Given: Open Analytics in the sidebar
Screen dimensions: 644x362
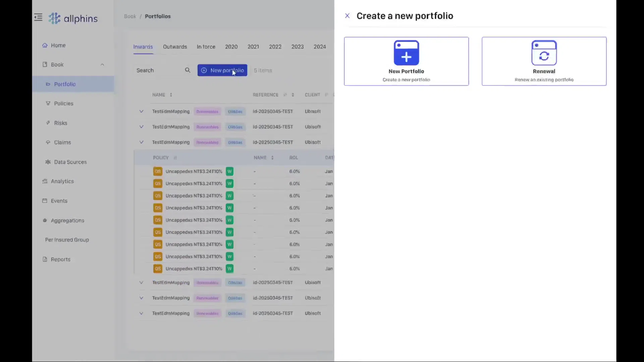Looking at the screenshot, I should pos(62,181).
